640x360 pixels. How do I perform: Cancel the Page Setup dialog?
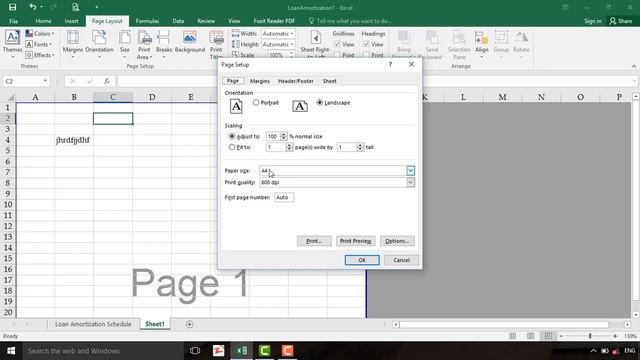[x=402, y=260]
